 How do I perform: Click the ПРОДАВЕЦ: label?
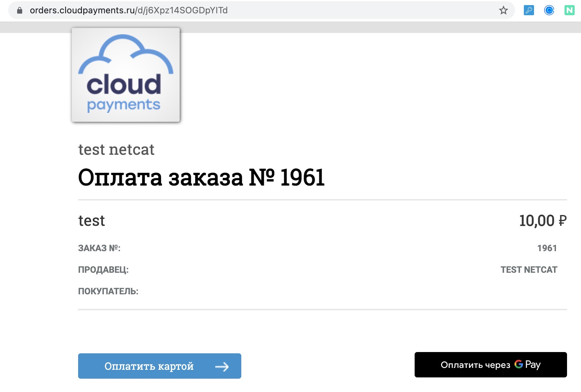click(104, 270)
